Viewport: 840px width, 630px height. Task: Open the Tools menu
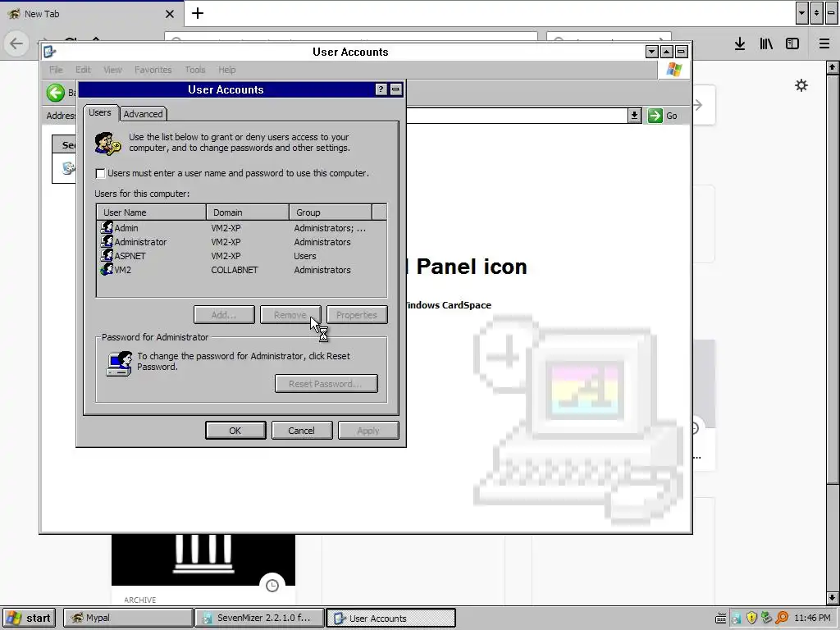195,70
